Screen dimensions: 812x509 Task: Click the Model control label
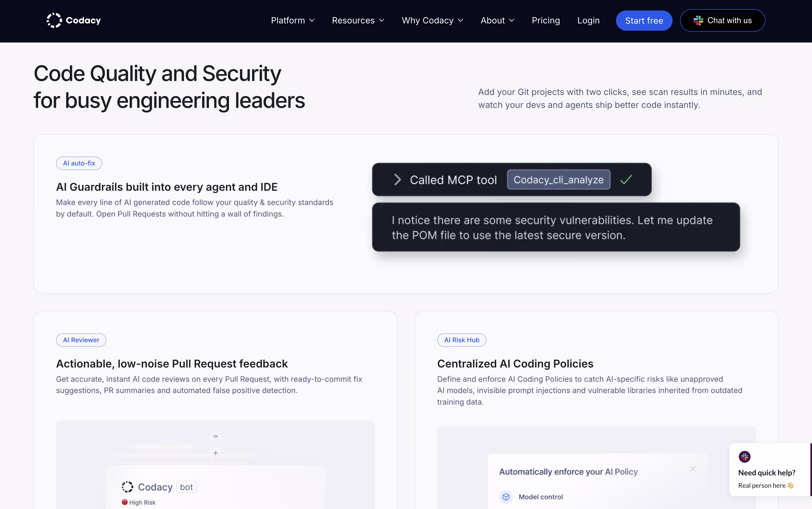(x=541, y=497)
